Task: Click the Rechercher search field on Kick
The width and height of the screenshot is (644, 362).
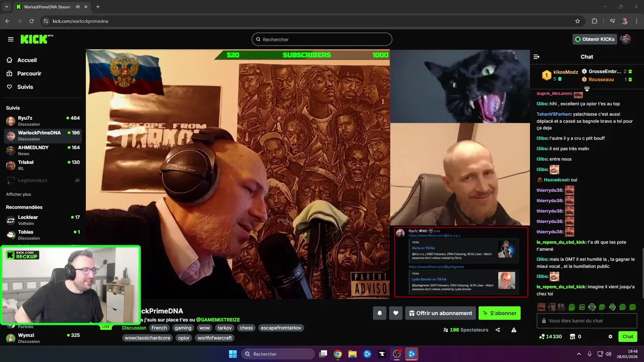Action: (322, 39)
